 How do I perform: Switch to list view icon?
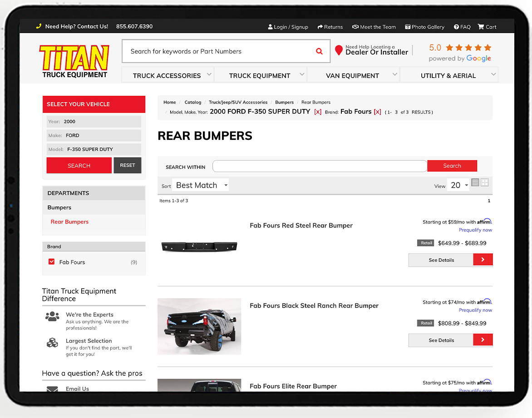[x=475, y=182]
